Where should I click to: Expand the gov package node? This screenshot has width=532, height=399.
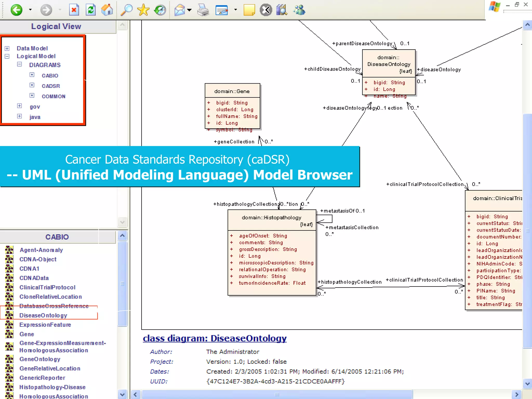[x=19, y=106]
